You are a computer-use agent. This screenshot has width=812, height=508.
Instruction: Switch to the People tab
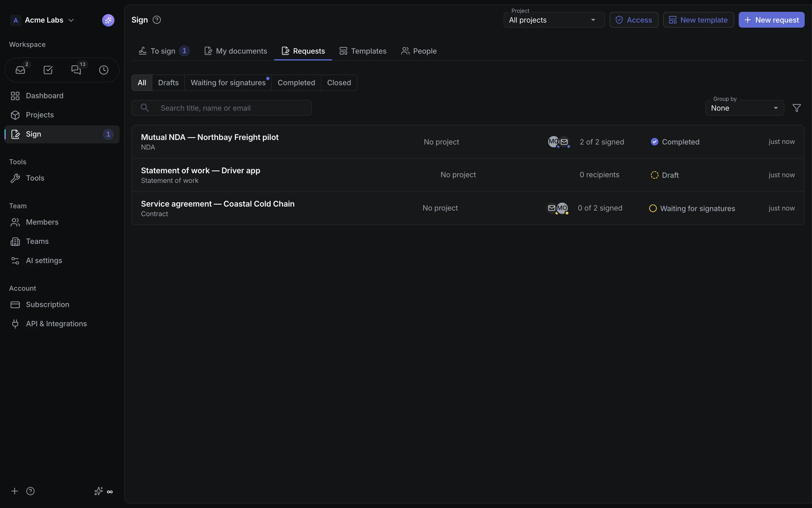coord(419,51)
